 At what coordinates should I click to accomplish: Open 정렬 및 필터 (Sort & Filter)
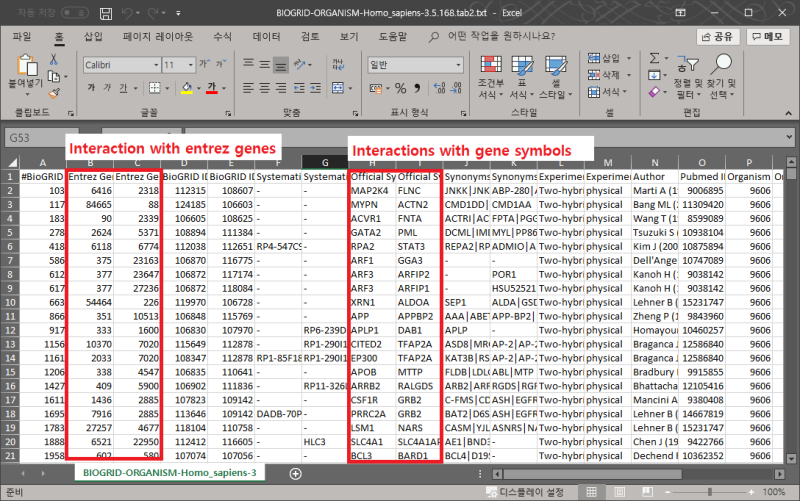688,77
